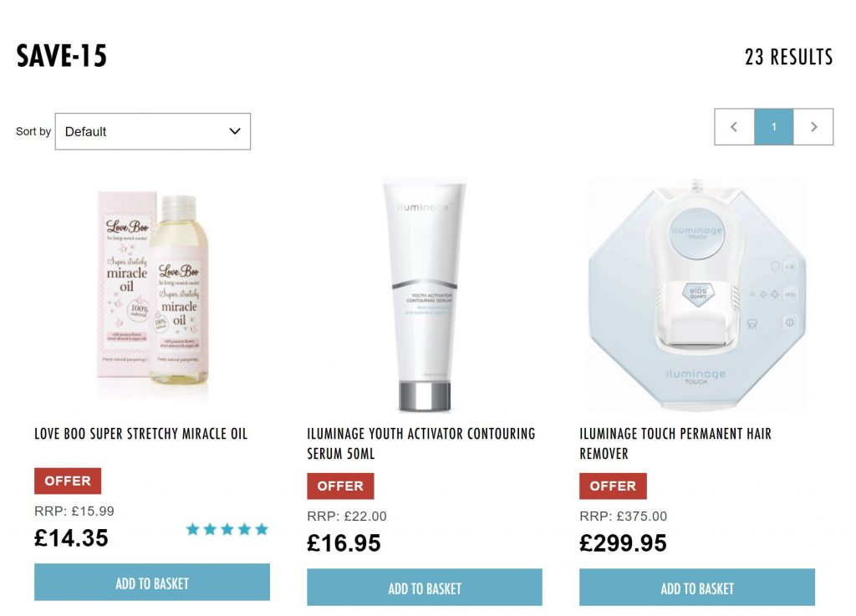Open Love Boo miracle oil product image

click(152, 289)
